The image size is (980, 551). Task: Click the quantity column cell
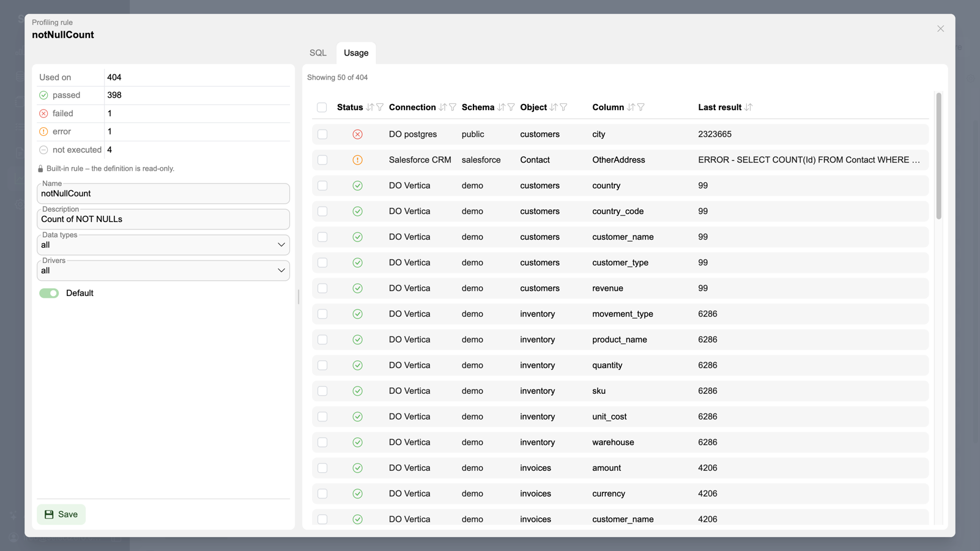607,365
